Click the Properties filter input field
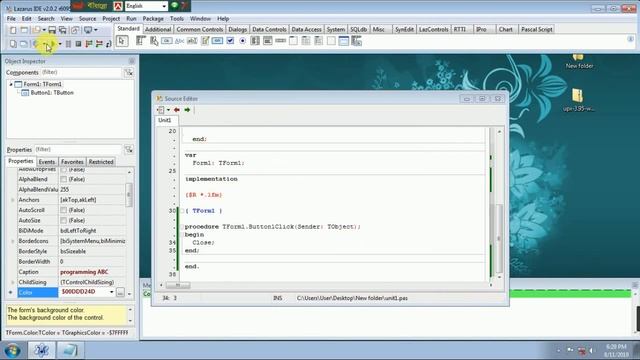The height and width of the screenshot is (360, 640). 78,149
